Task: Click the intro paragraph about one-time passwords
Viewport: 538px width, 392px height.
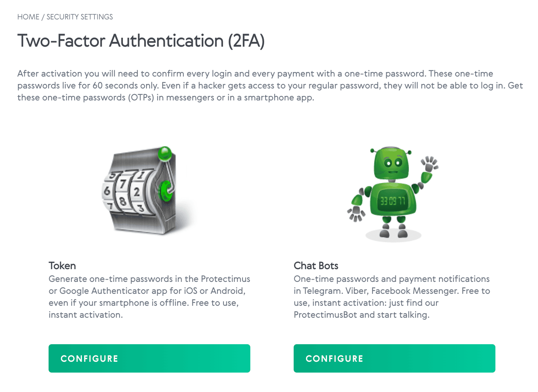Action: 270,85
